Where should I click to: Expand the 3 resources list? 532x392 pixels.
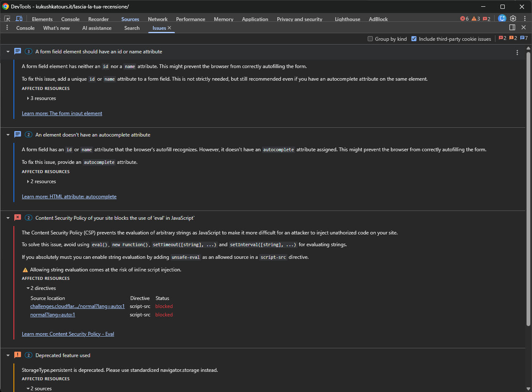coord(28,98)
